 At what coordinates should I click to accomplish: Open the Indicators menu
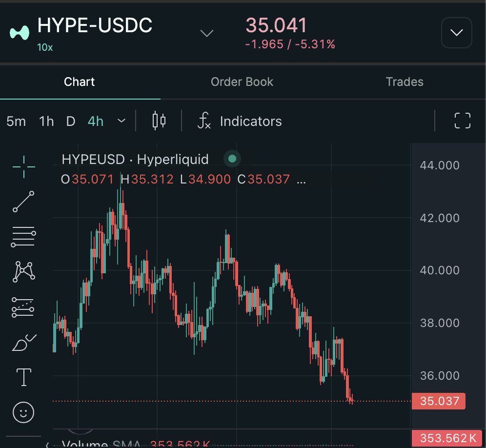tap(240, 121)
